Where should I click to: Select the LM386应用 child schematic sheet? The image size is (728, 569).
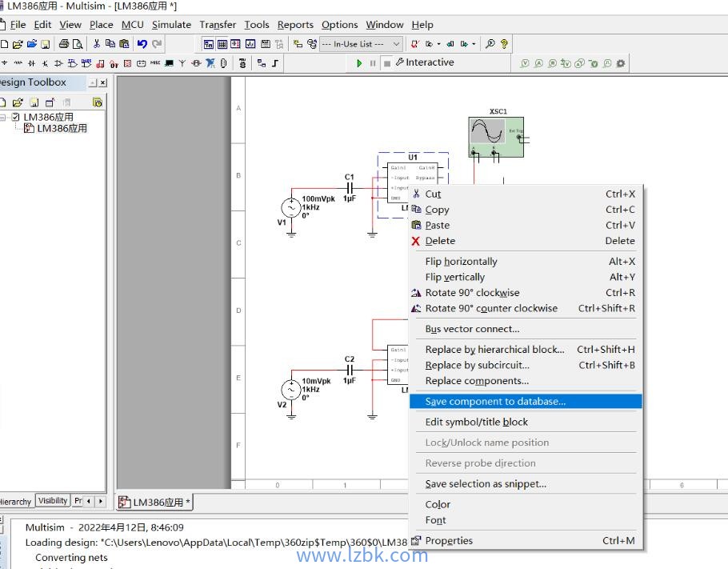[x=62, y=128]
